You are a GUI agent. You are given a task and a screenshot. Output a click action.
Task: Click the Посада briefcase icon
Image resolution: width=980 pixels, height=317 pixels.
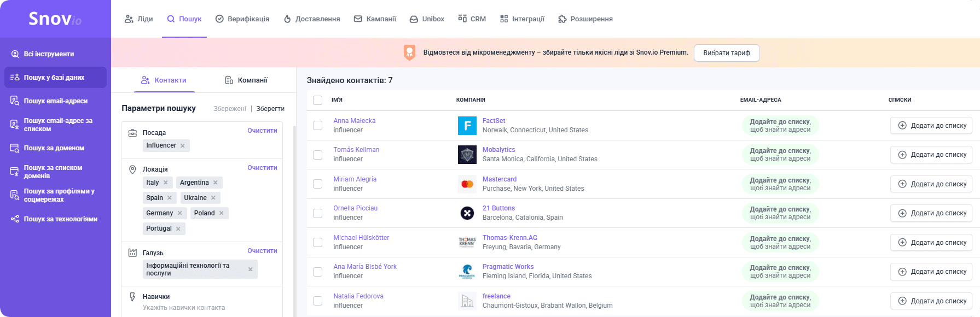tap(132, 133)
